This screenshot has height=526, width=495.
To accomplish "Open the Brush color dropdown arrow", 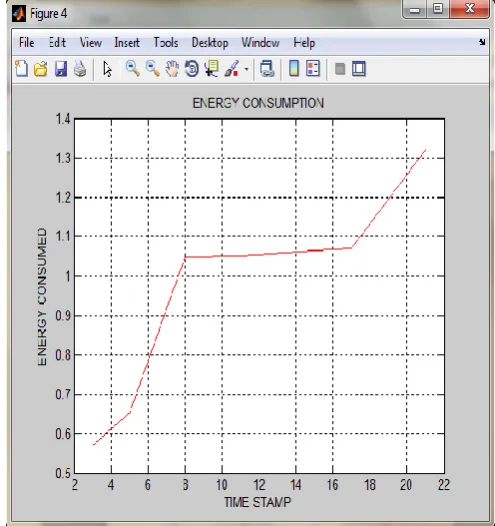I will [246, 69].
